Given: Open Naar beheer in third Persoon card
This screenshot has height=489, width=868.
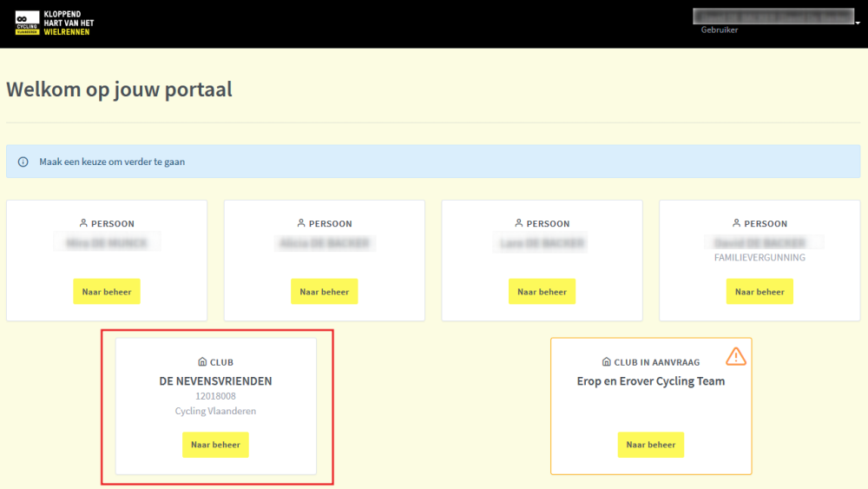Looking at the screenshot, I should pos(542,291).
